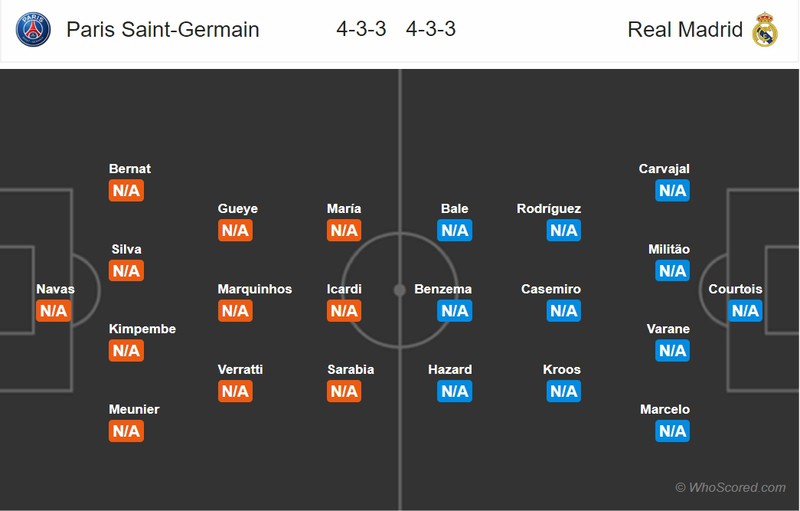Select the player name Marquinhos

[x=255, y=289]
